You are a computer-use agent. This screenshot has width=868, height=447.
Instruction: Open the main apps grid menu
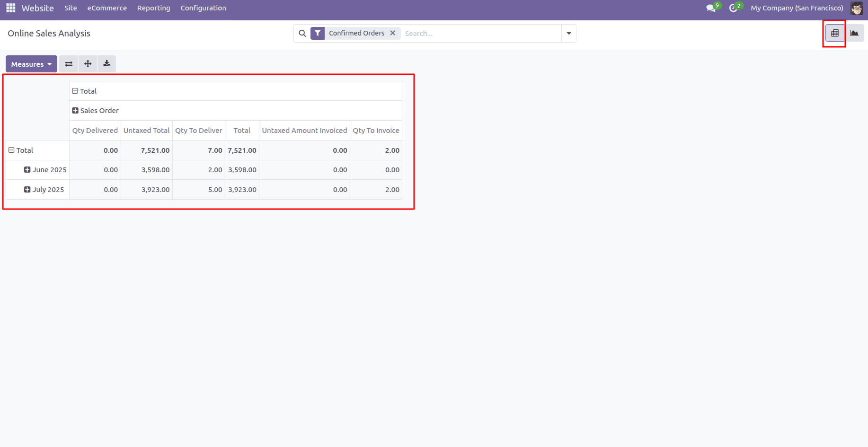(x=10, y=8)
